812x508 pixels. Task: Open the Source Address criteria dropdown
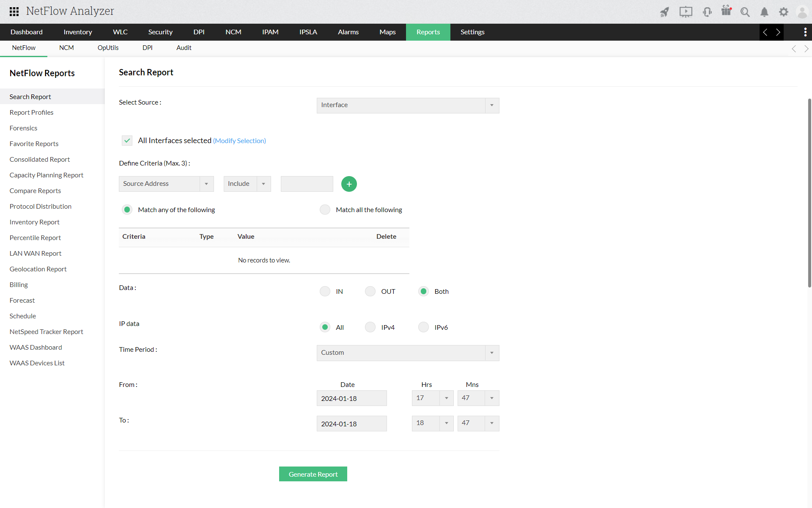pyautogui.click(x=166, y=184)
